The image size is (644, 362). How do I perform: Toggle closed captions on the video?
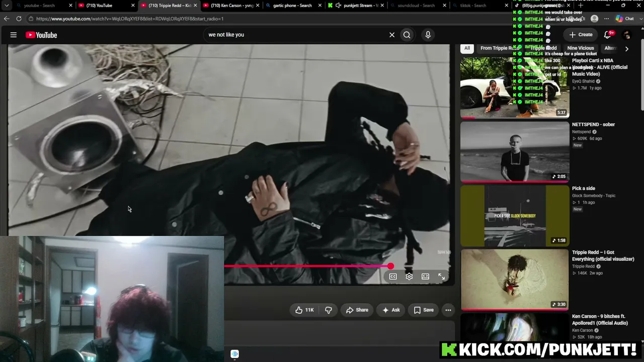(393, 277)
